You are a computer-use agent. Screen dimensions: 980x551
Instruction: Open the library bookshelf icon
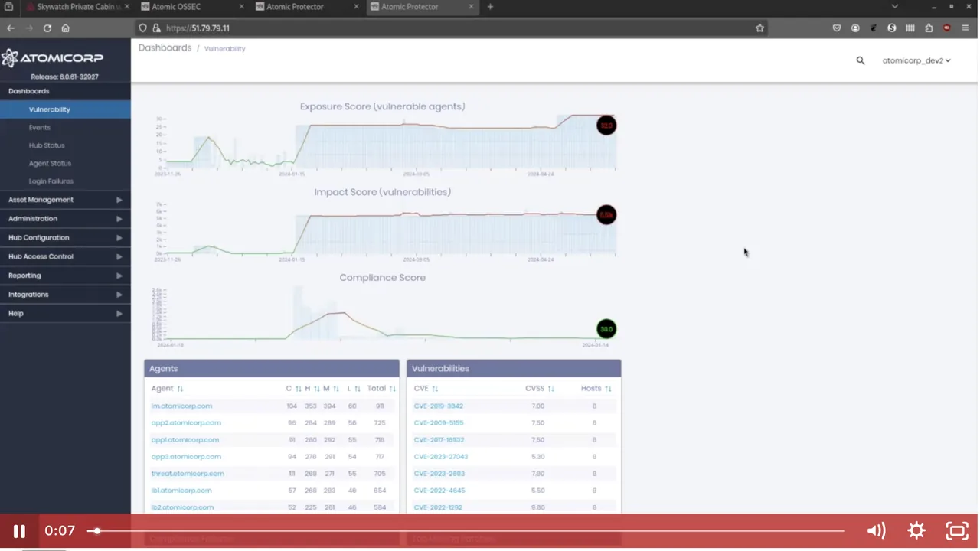[x=910, y=28]
